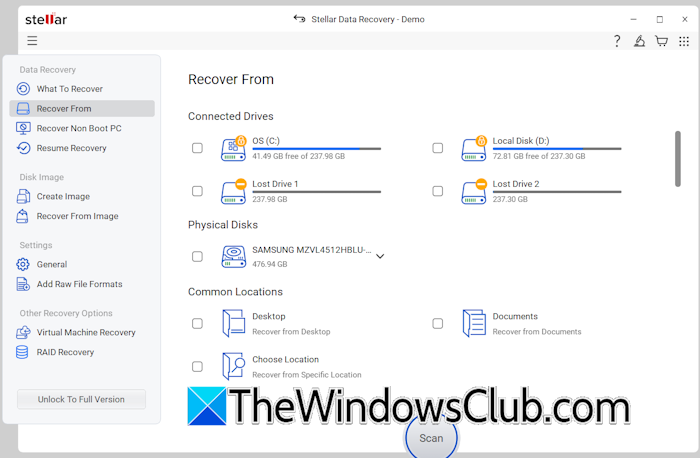The width and height of the screenshot is (700, 458).
Task: Click the vertical scrollbar thumb
Action: 678,158
